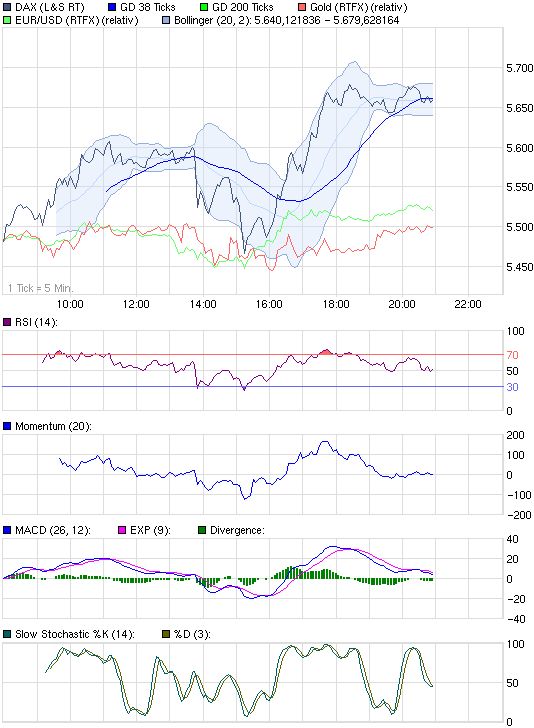Click the red RSI 70 level label
This screenshot has width=534, height=728.
click(512, 355)
